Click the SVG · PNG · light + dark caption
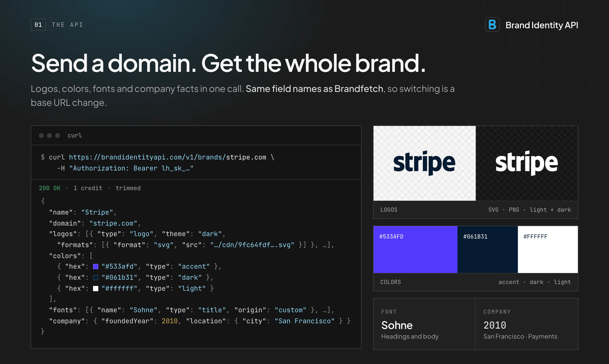Viewport: 609px width, 364px height. (x=529, y=210)
